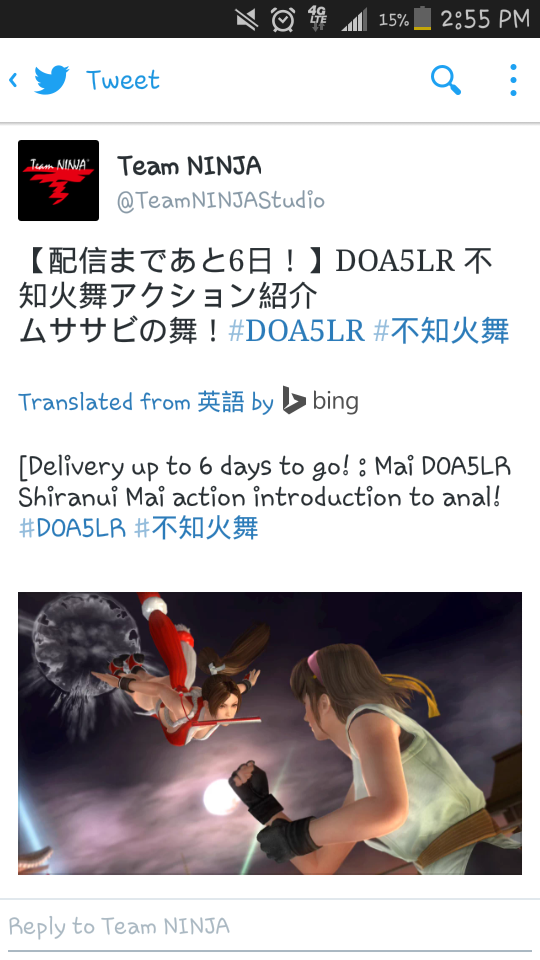Open #不知火舞 hashtag in original tweet
The width and height of the screenshot is (540, 960).
tap(441, 331)
